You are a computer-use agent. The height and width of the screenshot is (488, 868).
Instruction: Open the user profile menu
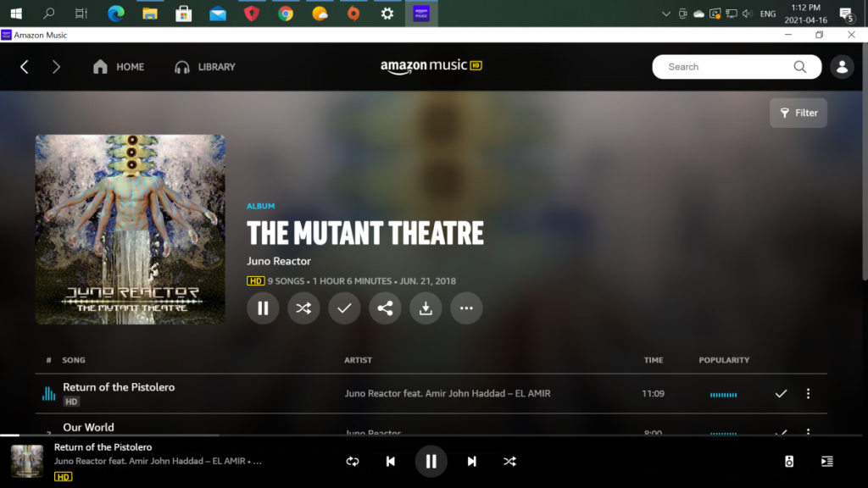[x=842, y=67]
